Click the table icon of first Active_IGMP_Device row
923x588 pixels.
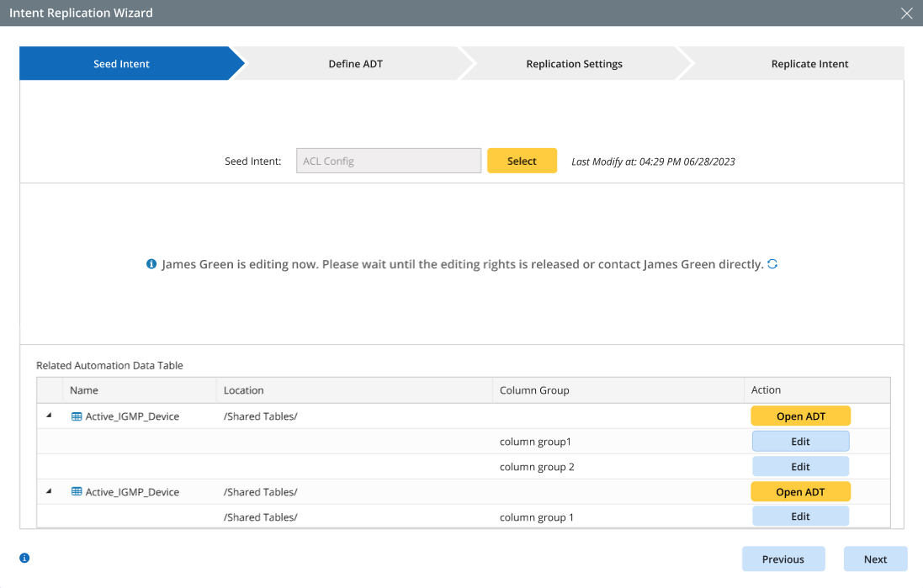point(77,416)
